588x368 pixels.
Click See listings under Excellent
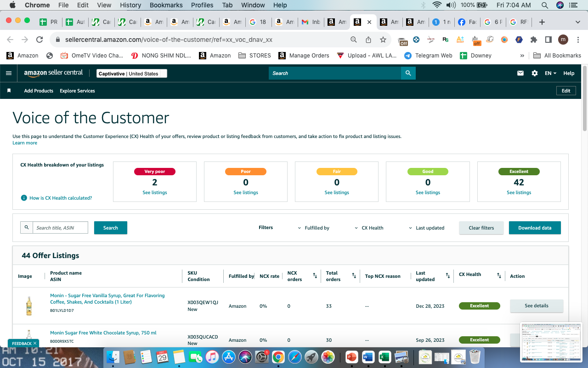[519, 192]
